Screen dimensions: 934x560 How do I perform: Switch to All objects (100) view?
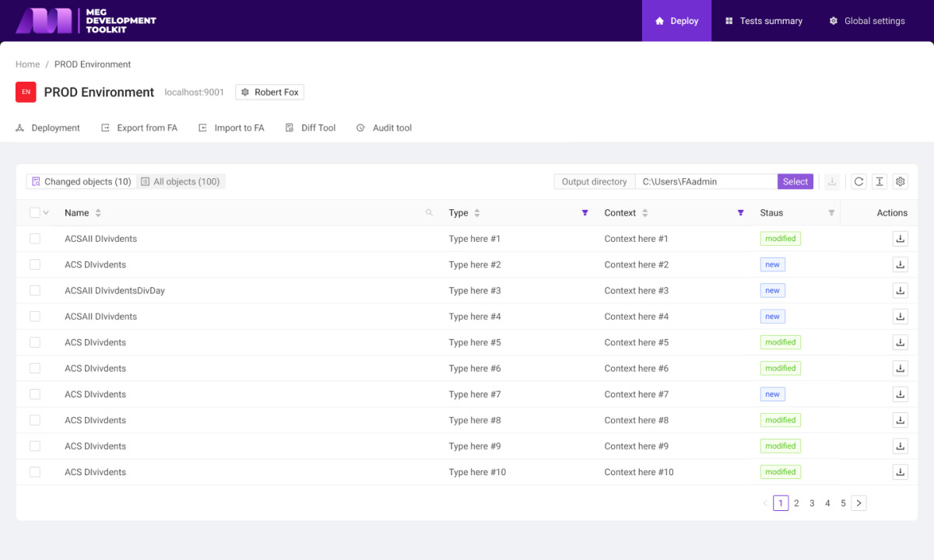coord(181,182)
